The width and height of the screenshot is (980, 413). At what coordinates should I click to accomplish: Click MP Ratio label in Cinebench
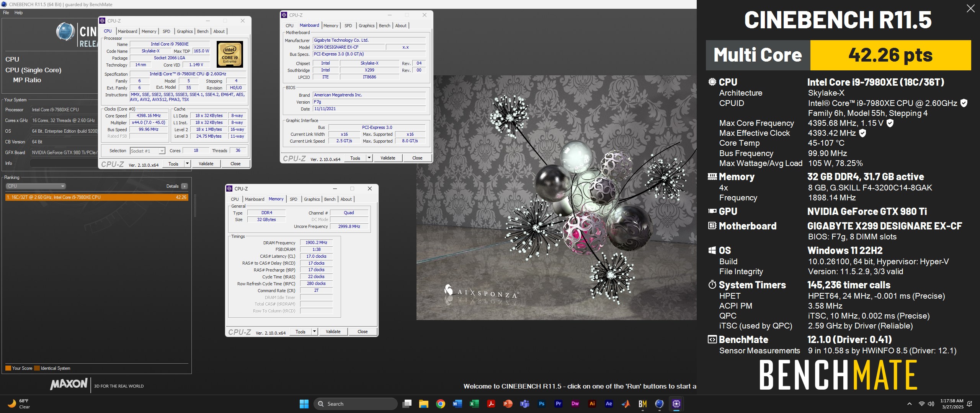[27, 80]
